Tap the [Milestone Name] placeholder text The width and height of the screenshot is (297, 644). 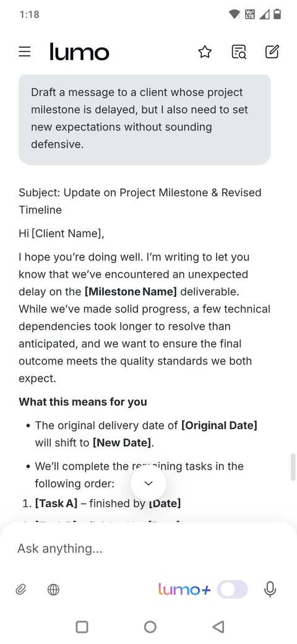[x=131, y=292]
